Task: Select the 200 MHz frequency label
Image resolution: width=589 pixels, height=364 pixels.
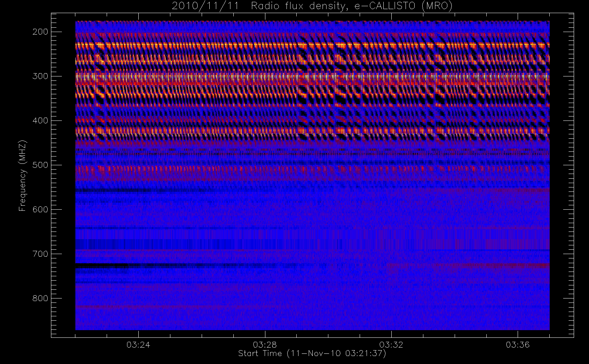Action: tap(40, 32)
